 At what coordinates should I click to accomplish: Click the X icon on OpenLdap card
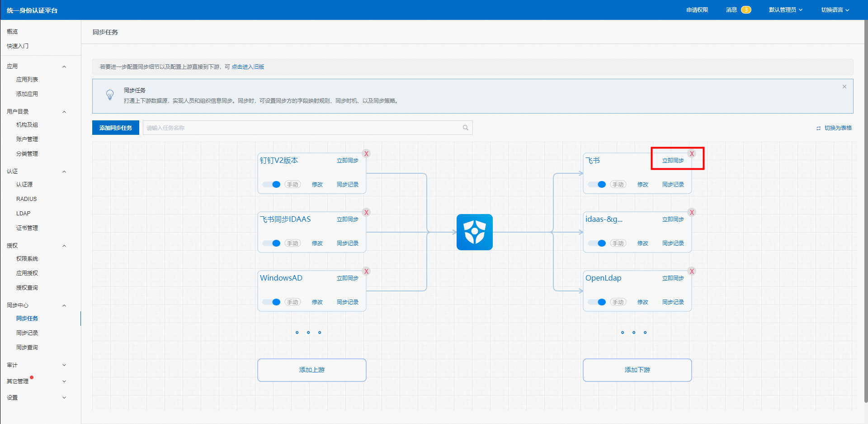pos(692,272)
